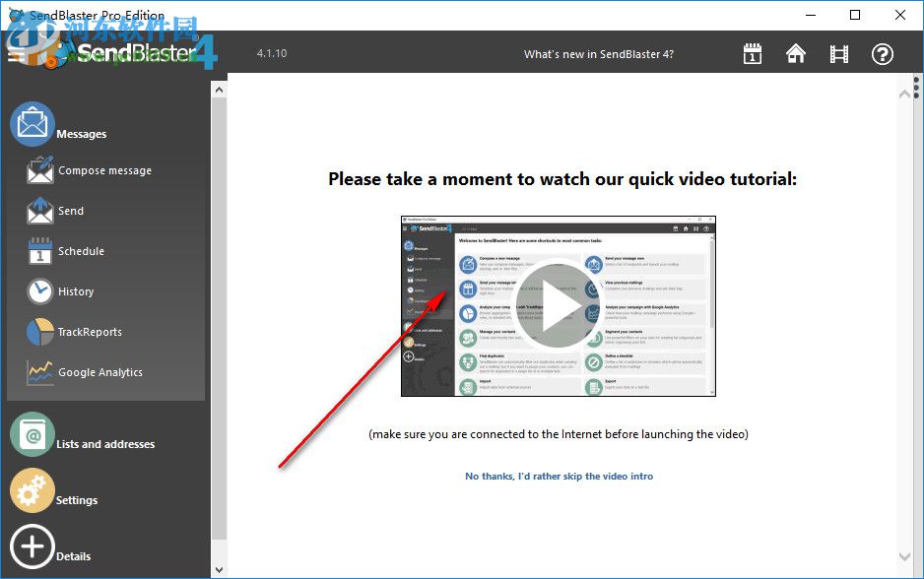Screen dimensions: 924x579
Task: Expand the Details plus icon
Action: click(x=33, y=547)
